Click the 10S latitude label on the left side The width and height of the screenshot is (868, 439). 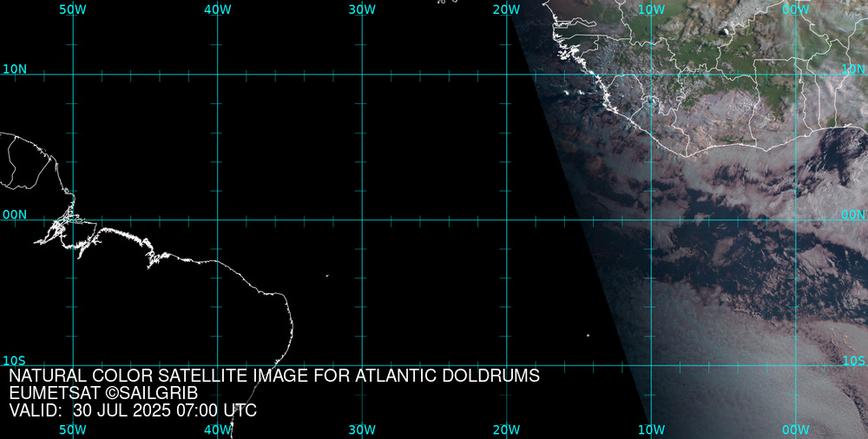15,360
